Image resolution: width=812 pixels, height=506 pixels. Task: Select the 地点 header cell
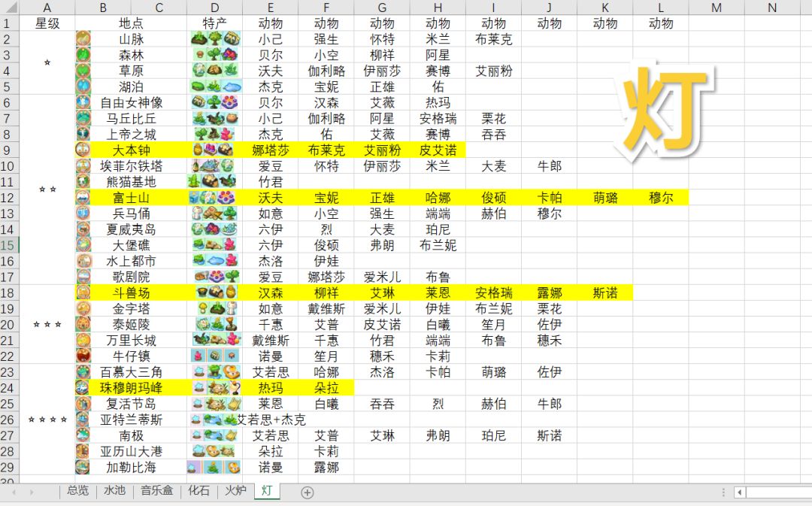coord(131,23)
